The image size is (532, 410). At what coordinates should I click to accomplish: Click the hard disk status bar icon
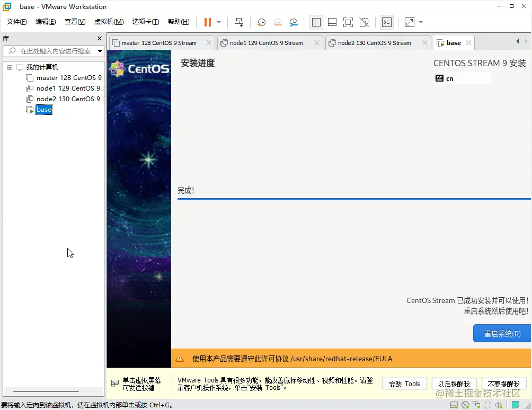click(454, 405)
